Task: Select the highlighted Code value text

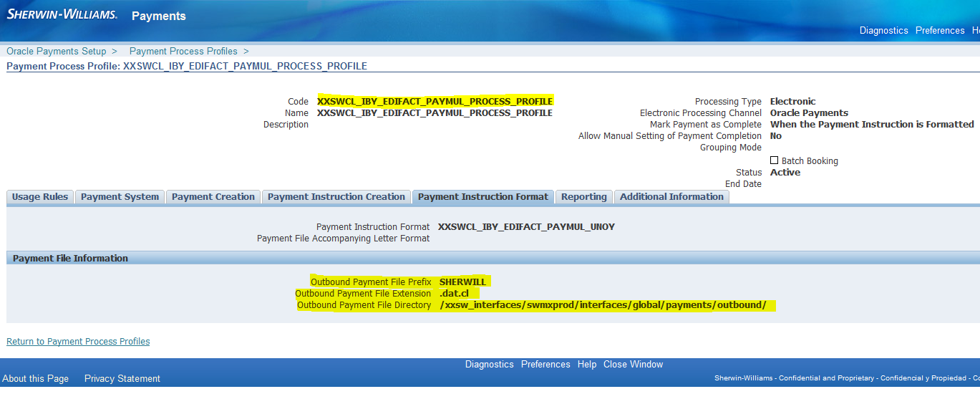Action: (x=435, y=102)
